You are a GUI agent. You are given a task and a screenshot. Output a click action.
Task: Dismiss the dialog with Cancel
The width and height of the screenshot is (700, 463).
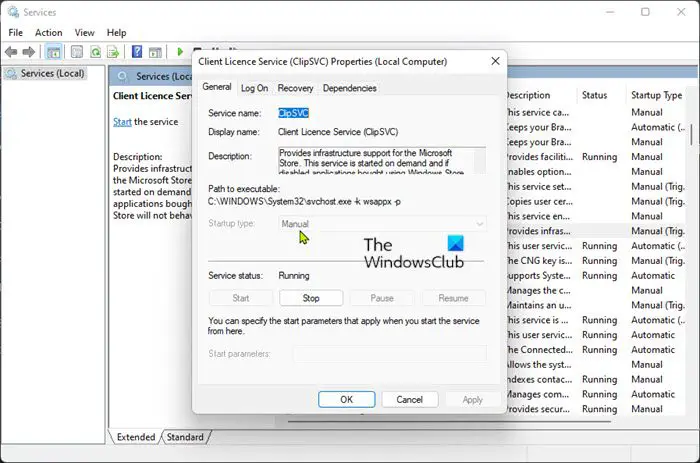pos(409,400)
